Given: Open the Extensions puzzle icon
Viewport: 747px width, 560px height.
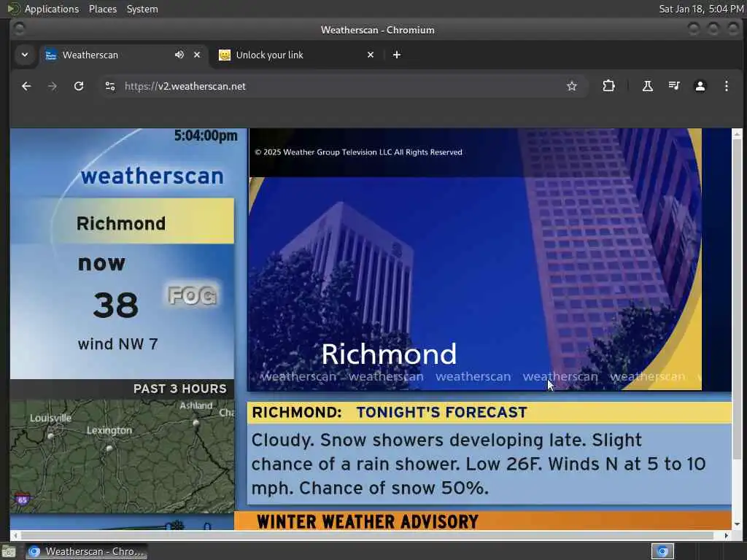Looking at the screenshot, I should pos(608,86).
